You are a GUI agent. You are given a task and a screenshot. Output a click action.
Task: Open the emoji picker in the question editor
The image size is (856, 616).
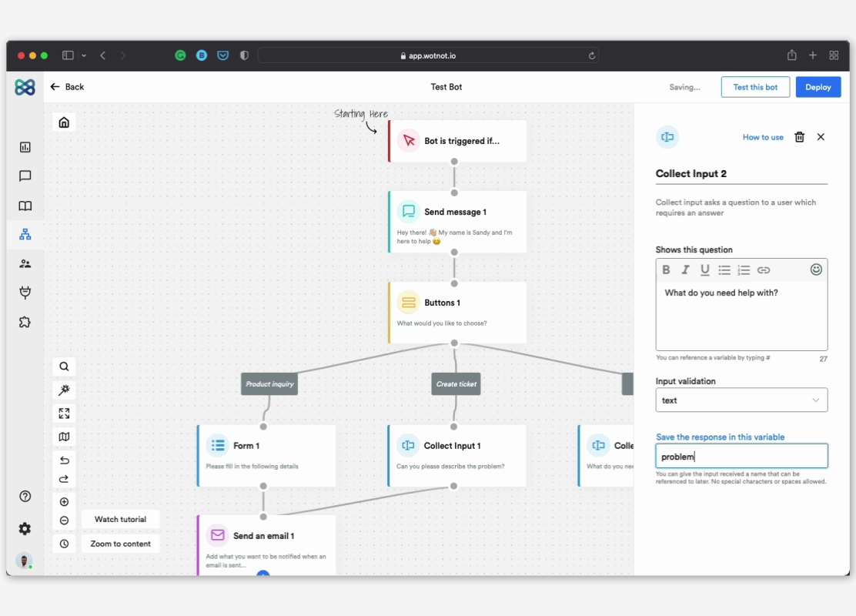816,269
